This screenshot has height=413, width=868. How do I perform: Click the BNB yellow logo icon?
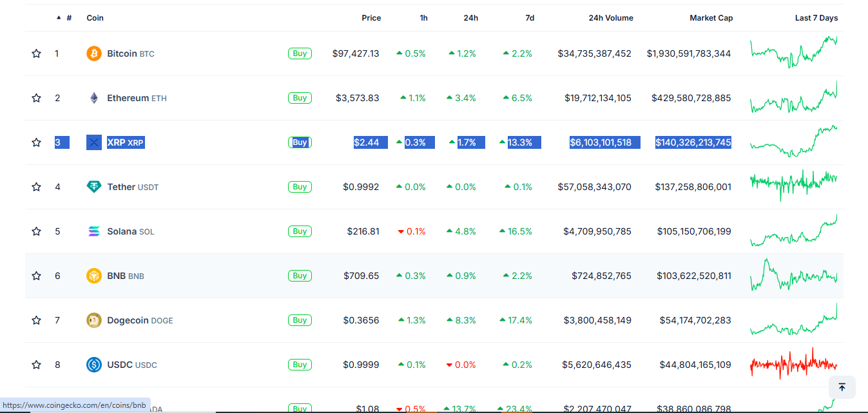tap(94, 276)
